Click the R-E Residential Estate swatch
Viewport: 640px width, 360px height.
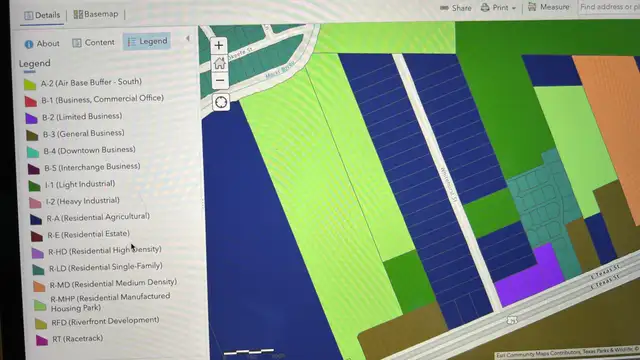(x=37, y=236)
